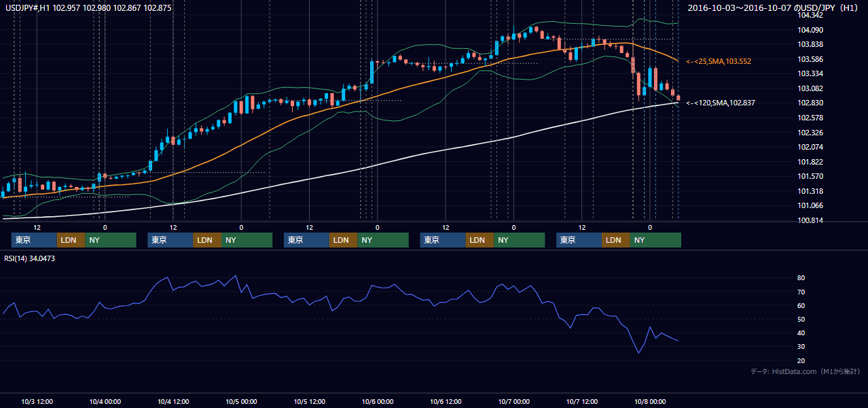The width and height of the screenshot is (868, 408).
Task: Click RSI scale value 30
Action: point(801,347)
